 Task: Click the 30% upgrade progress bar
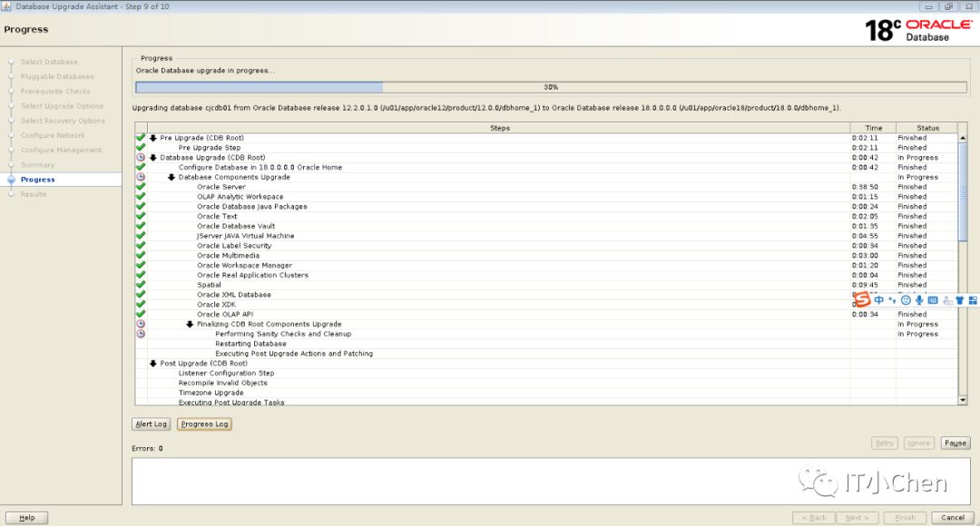[551, 87]
